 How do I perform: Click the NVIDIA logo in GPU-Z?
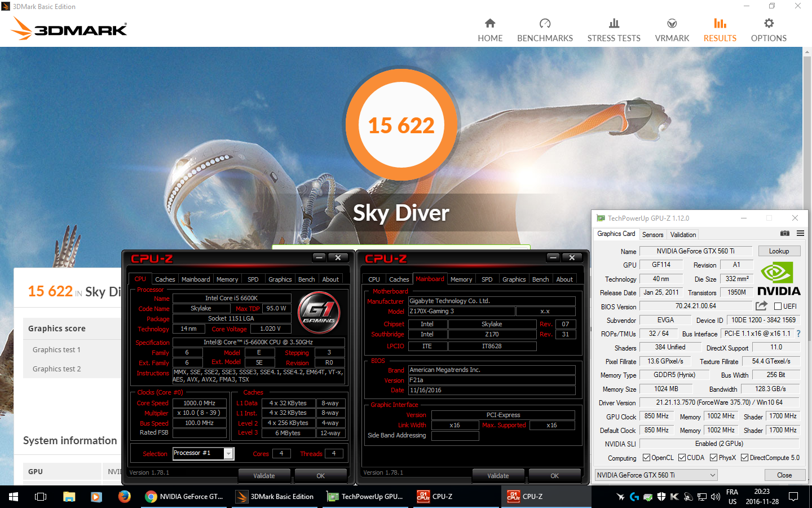pos(779,279)
